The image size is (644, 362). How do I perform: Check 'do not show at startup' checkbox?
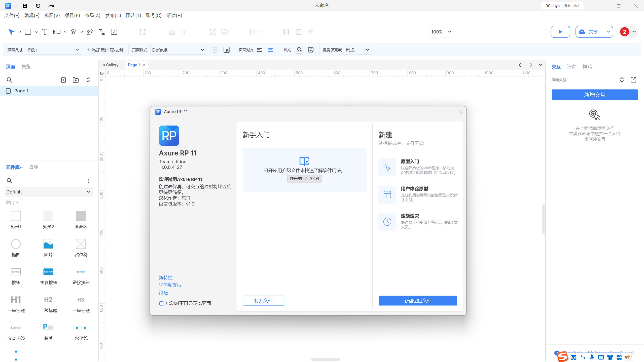tap(161, 303)
